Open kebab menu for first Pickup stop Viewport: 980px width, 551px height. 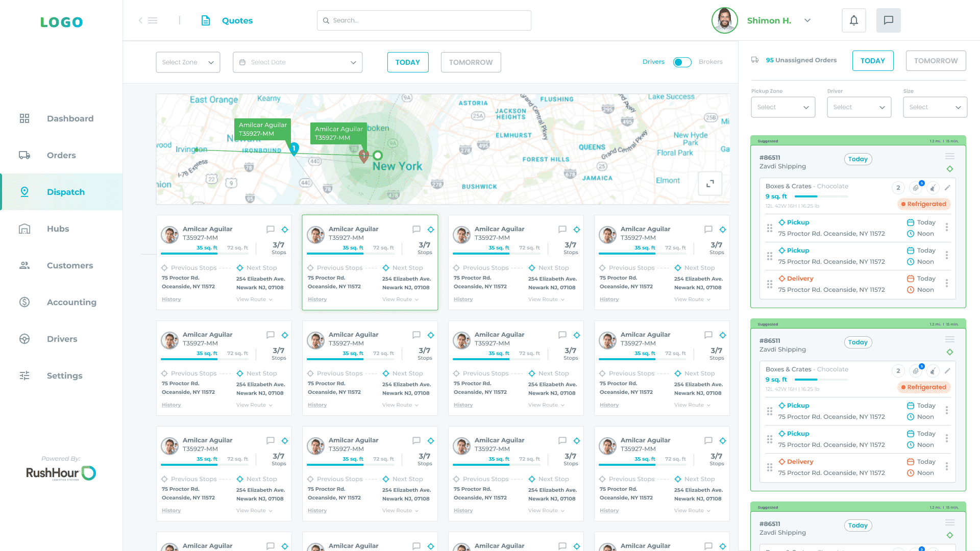[x=947, y=227]
